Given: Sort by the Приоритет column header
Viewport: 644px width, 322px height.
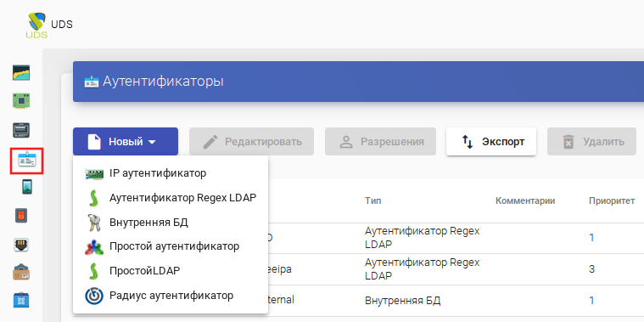Looking at the screenshot, I should coord(612,201).
